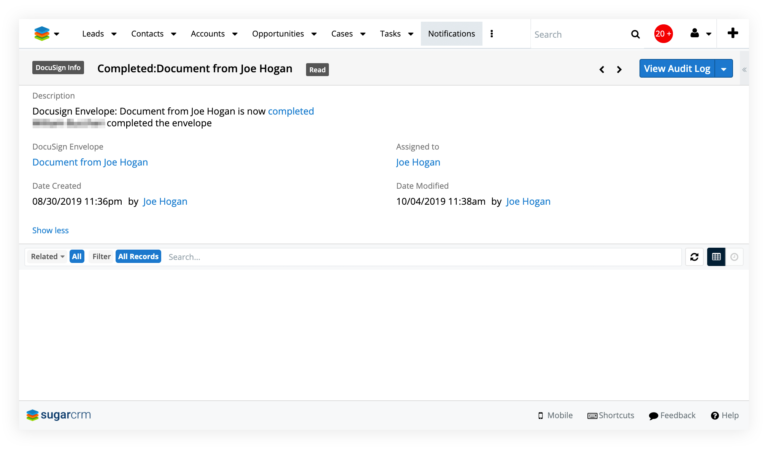Screen dimensions: 768x449
Task: Click the sugarcrm footer logo
Action: coord(59,415)
